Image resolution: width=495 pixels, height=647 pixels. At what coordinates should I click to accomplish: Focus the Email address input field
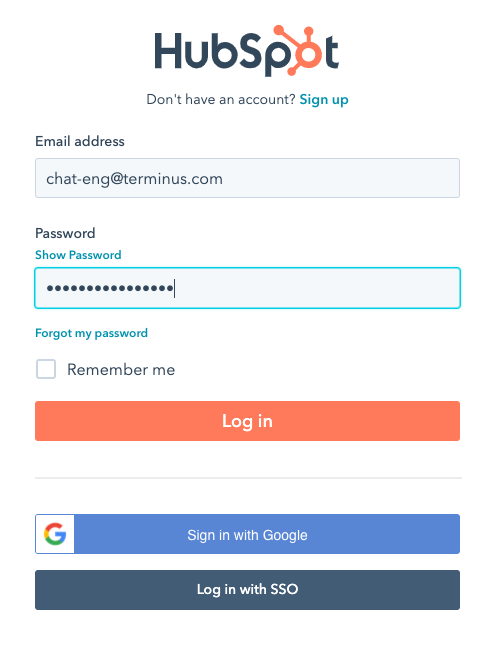(x=248, y=178)
